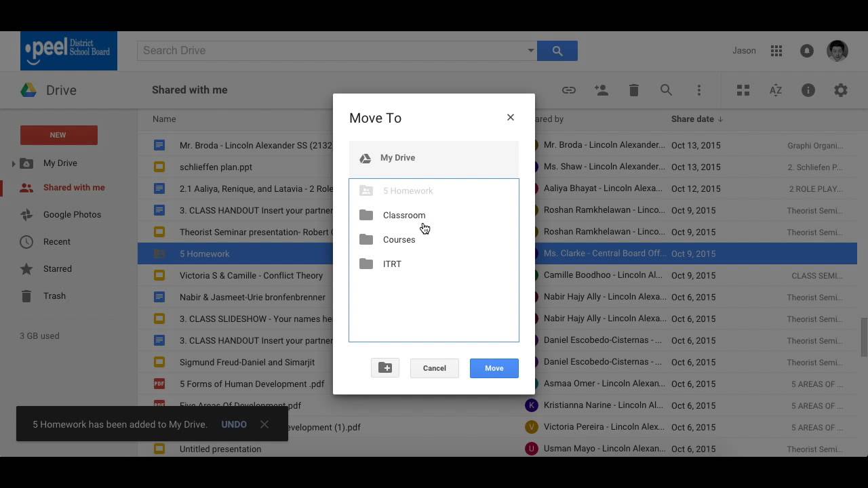
Task: Click the Shared with me heading
Action: [190, 90]
